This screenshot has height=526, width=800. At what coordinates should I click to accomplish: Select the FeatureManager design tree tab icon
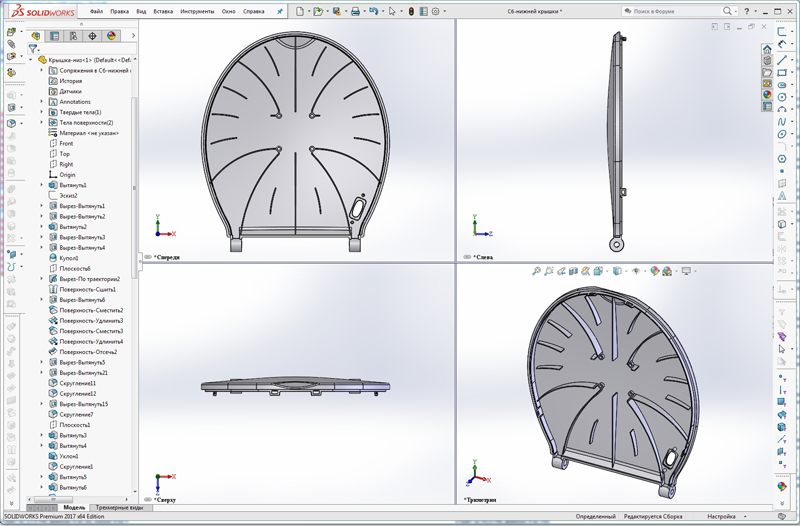tap(36, 35)
